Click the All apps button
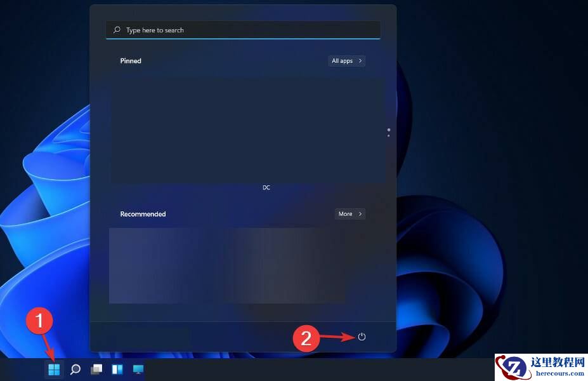 click(343, 60)
